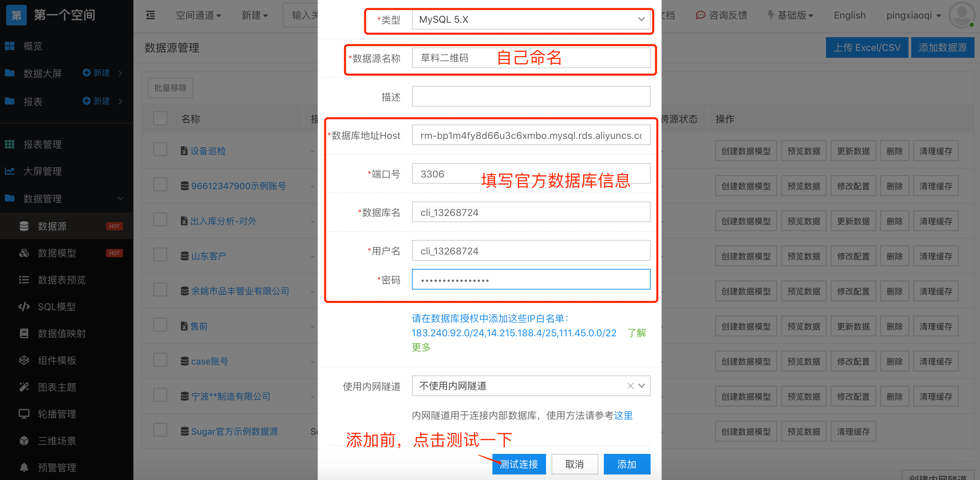Click plus icon to create new 数据大屏
The height and width of the screenshot is (480, 980).
coord(87,73)
